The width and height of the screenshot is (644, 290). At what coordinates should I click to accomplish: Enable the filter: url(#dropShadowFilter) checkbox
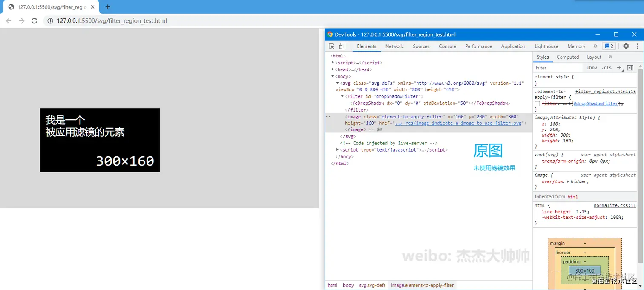point(538,103)
